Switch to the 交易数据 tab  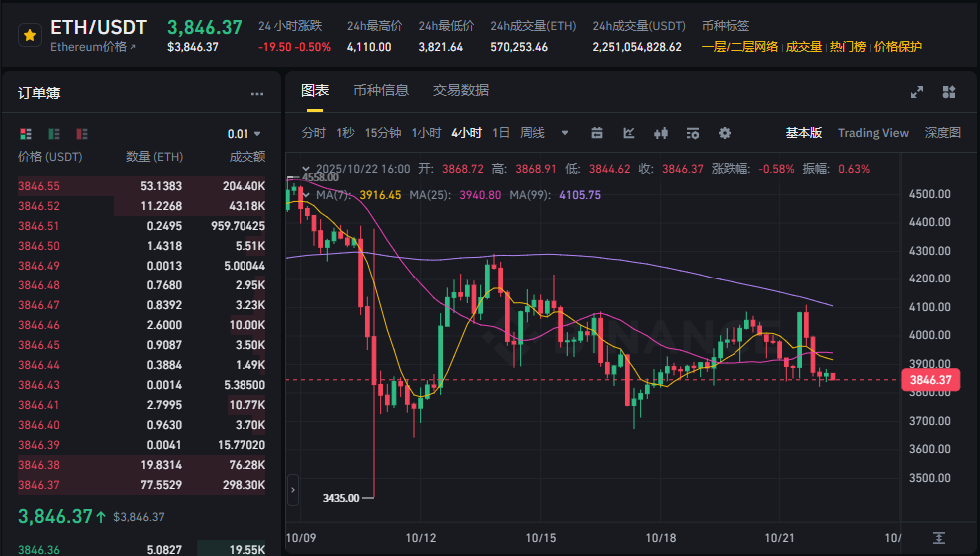tap(461, 90)
